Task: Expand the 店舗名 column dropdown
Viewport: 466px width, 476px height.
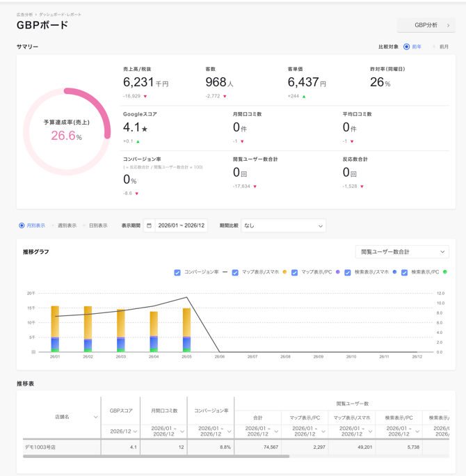Action: [95, 417]
